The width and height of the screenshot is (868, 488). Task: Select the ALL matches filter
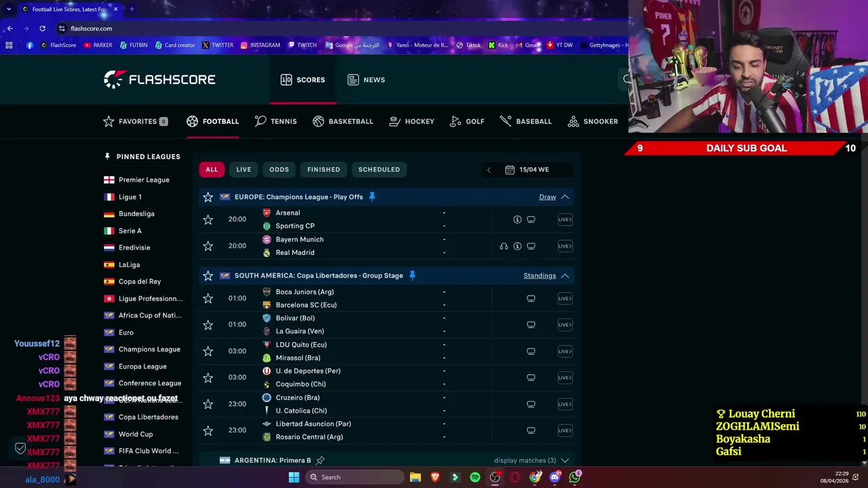212,169
